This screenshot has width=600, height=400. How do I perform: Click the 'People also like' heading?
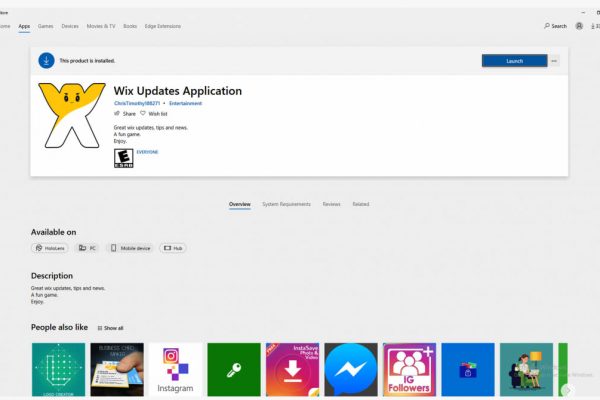click(x=59, y=327)
